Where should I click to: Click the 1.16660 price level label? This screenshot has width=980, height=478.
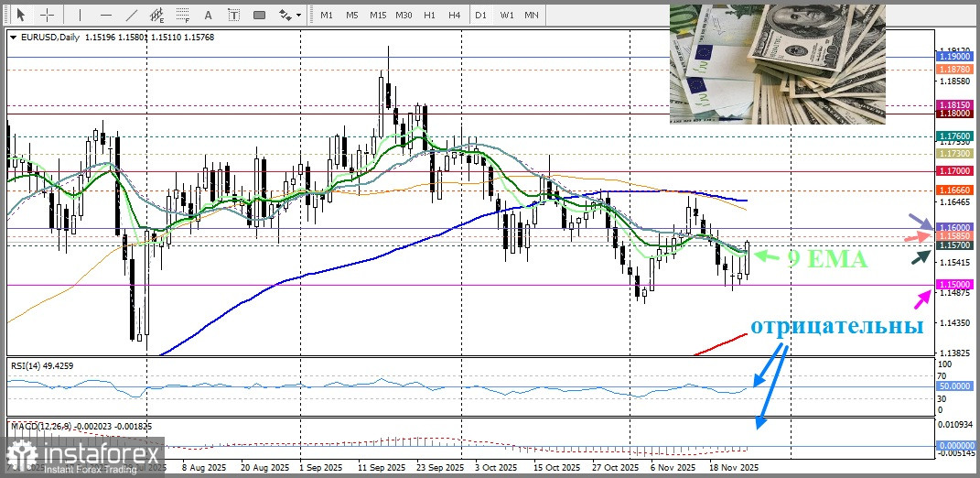tap(953, 190)
